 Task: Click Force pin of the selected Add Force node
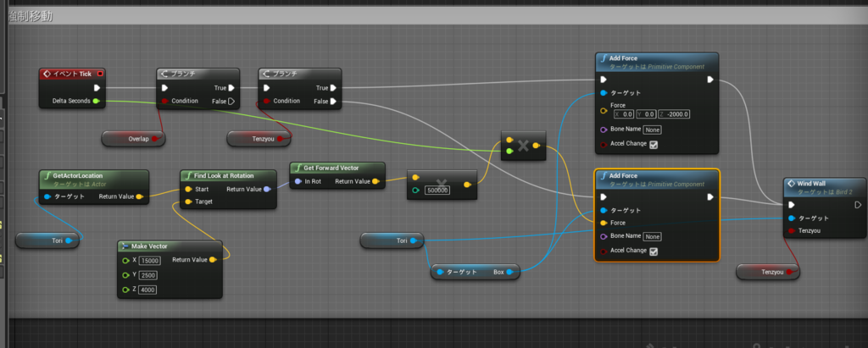point(604,223)
